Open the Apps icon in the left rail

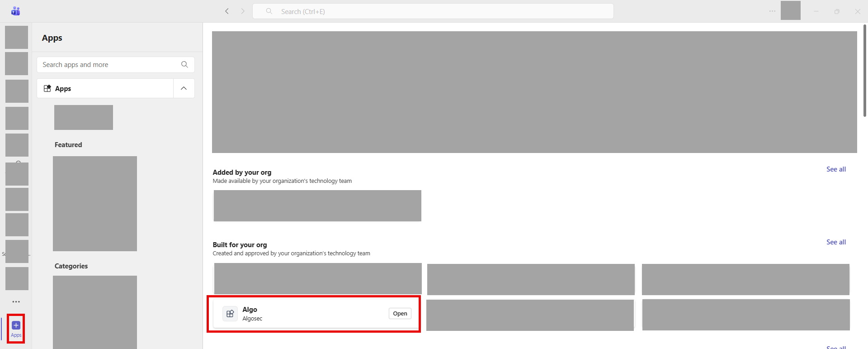coord(16,328)
